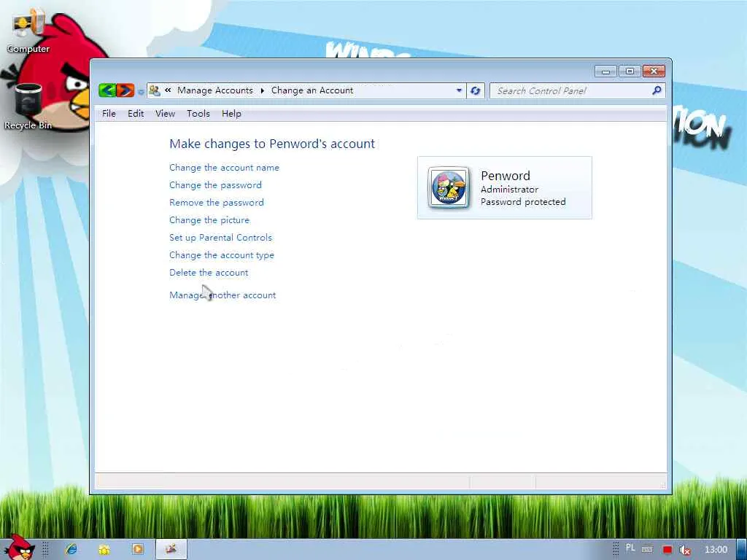Image resolution: width=747 pixels, height=560 pixels.
Task: Click the muted volume tray icon
Action: (685, 550)
